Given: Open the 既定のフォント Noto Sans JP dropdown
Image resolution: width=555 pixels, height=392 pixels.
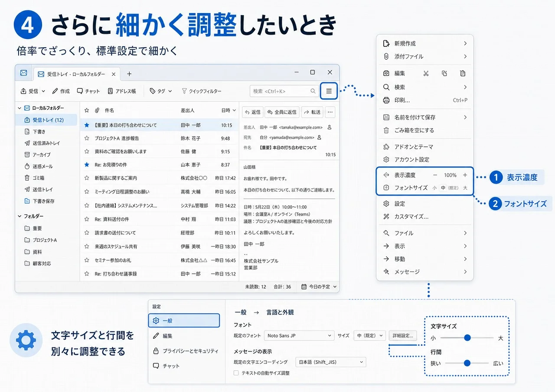Looking at the screenshot, I should coord(299,335).
